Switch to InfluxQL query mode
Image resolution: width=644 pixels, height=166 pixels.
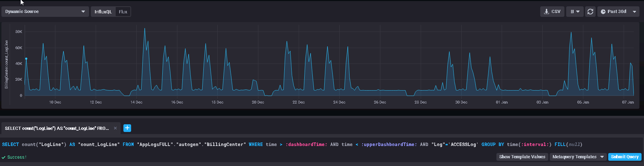103,12
